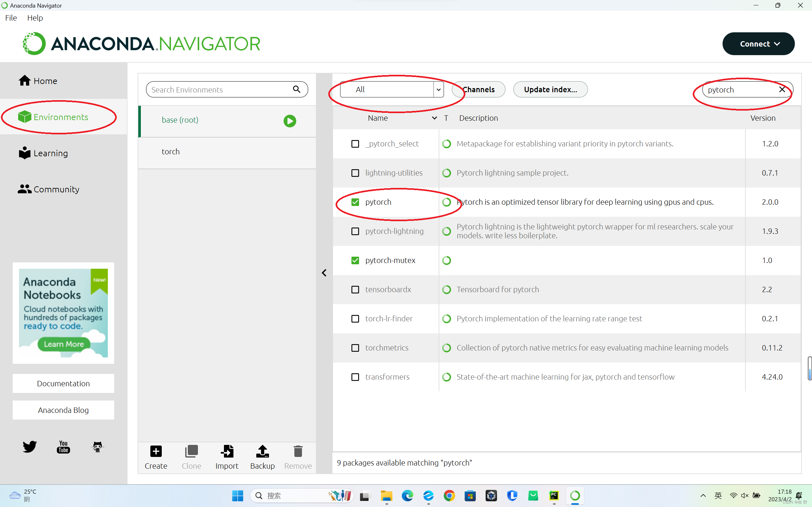Screen dimensions: 812x507
Task: Open the GitHub octocat icon link
Action: pos(97,447)
